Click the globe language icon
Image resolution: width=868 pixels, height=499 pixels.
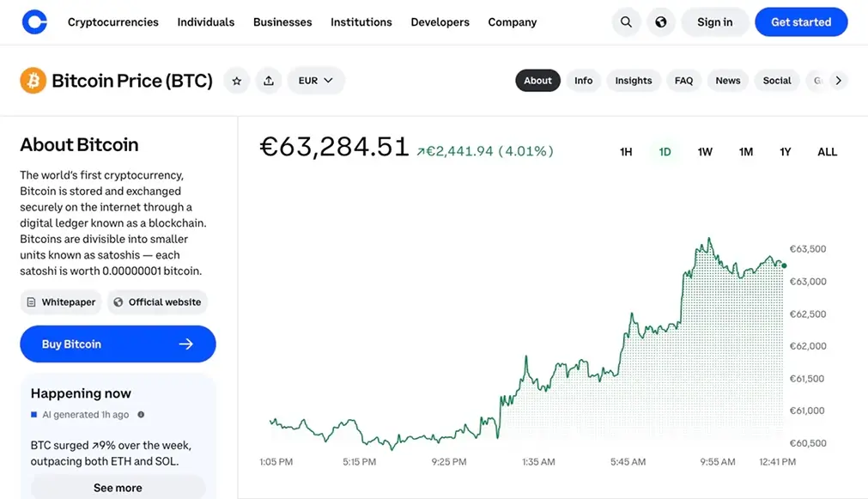(660, 21)
